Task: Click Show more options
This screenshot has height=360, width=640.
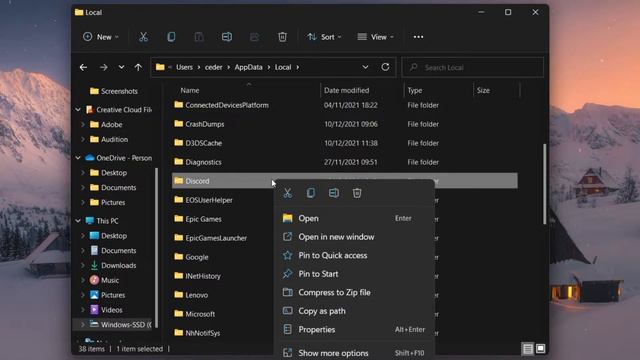Action: click(355, 353)
